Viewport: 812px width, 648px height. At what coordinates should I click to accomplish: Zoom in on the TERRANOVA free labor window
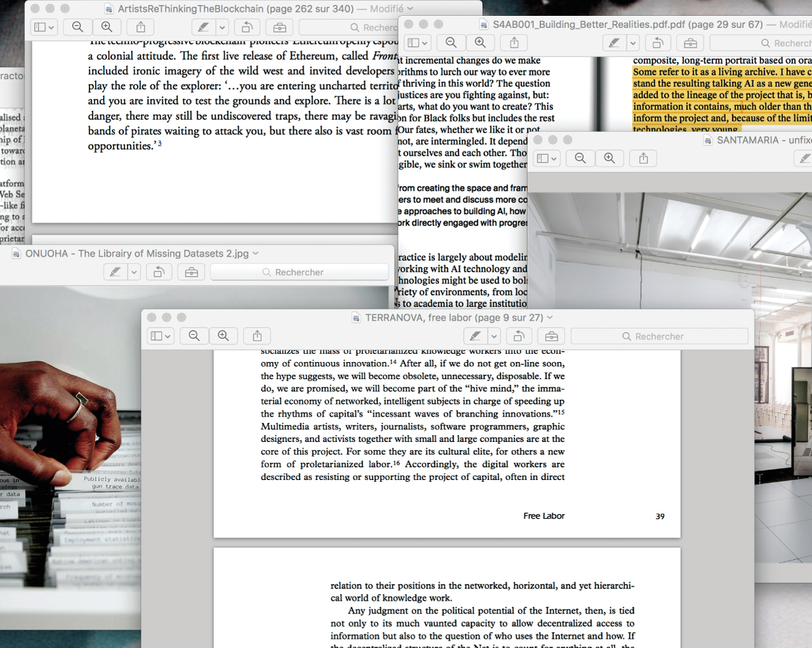(x=223, y=336)
